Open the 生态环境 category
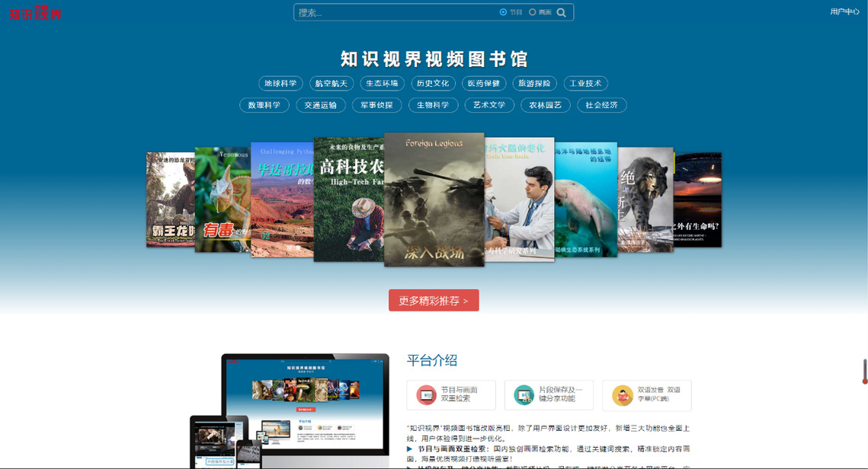This screenshot has height=469, width=868. tap(382, 84)
